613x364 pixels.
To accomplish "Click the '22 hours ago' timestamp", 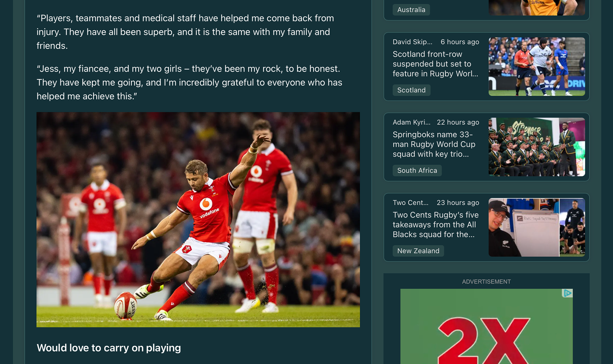I will [x=458, y=122].
